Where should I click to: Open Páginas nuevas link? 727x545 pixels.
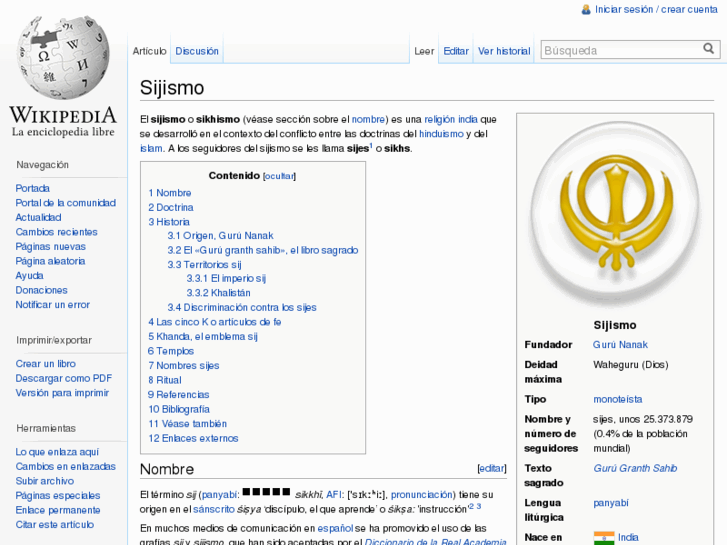click(51, 246)
